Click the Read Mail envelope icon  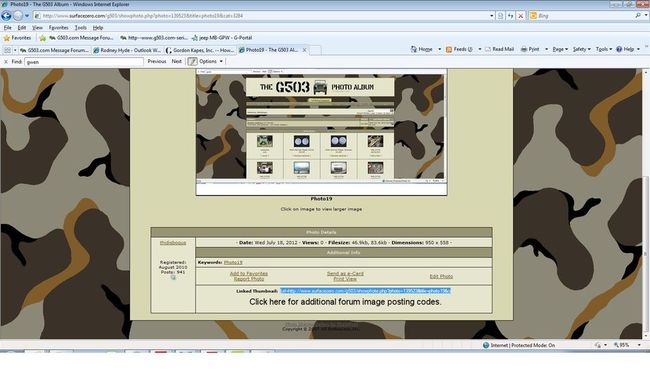[x=488, y=49]
